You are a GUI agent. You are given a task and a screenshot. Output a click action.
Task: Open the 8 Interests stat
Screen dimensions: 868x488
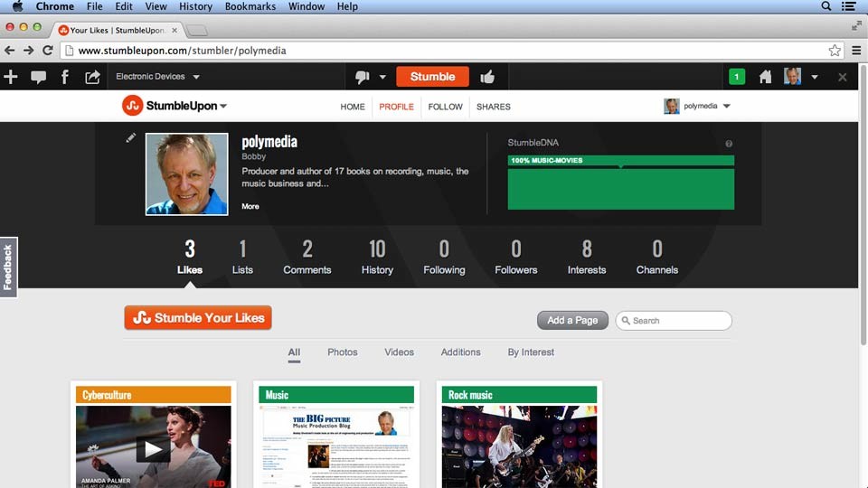click(587, 258)
